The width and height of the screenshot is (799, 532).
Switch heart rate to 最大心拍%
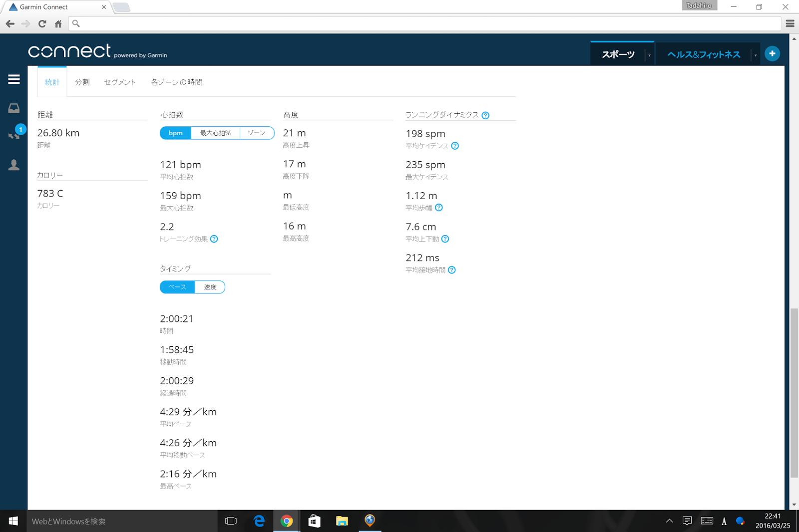tap(215, 133)
